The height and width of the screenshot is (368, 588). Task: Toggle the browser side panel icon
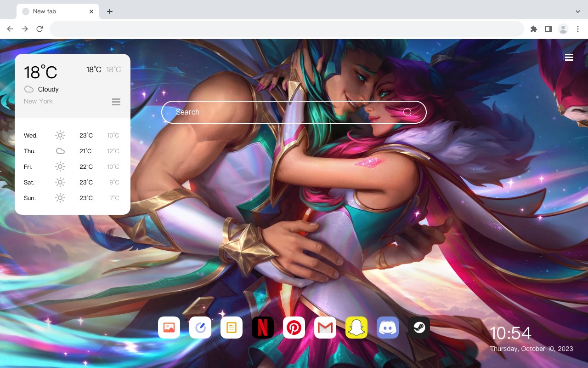pyautogui.click(x=548, y=29)
